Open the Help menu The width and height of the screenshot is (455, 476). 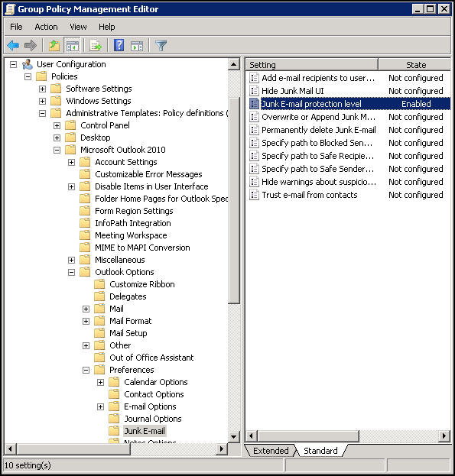106,27
